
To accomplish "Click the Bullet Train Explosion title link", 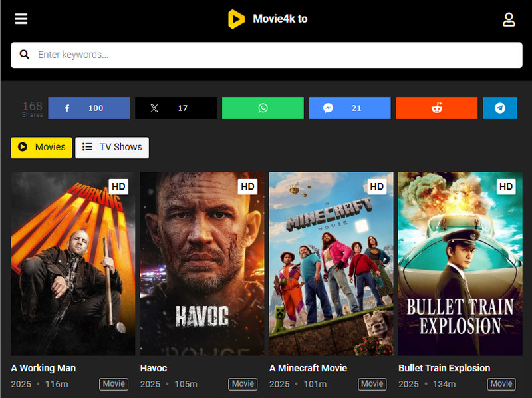I will coord(444,368).
